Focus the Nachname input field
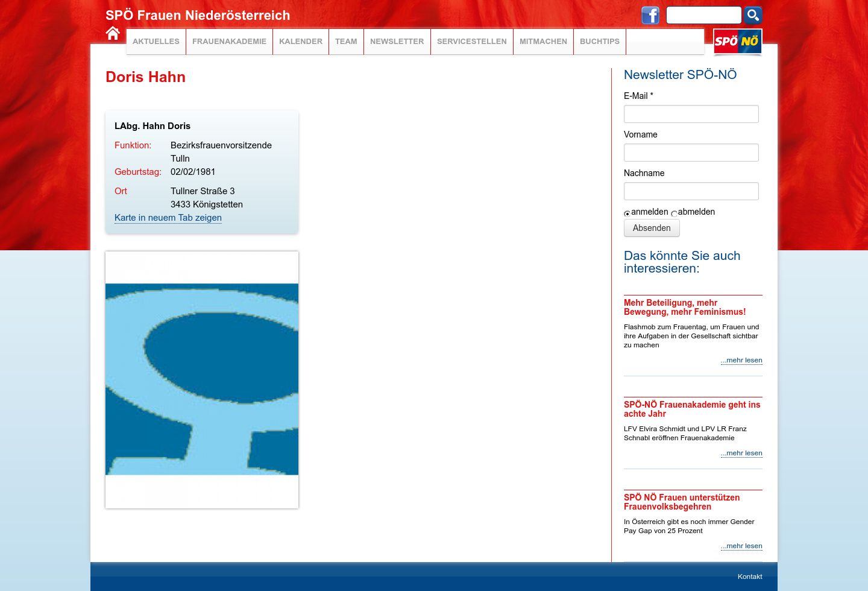Image resolution: width=868 pixels, height=591 pixels. pos(691,191)
